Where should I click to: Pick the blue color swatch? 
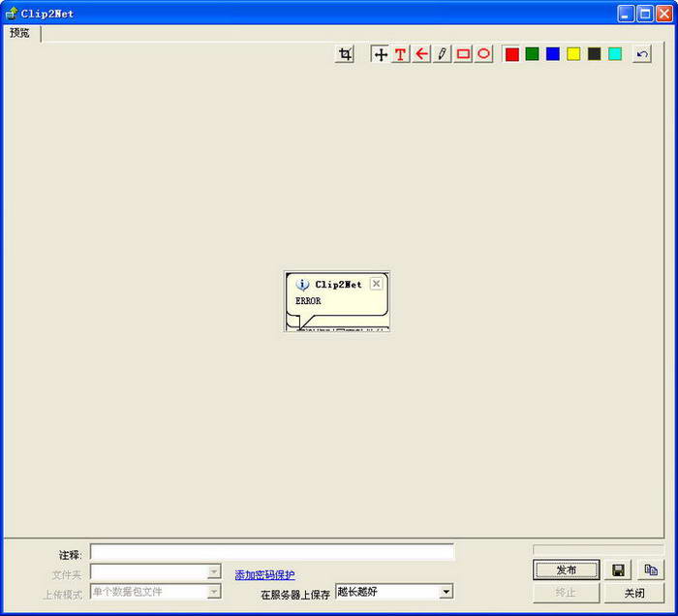tap(553, 54)
